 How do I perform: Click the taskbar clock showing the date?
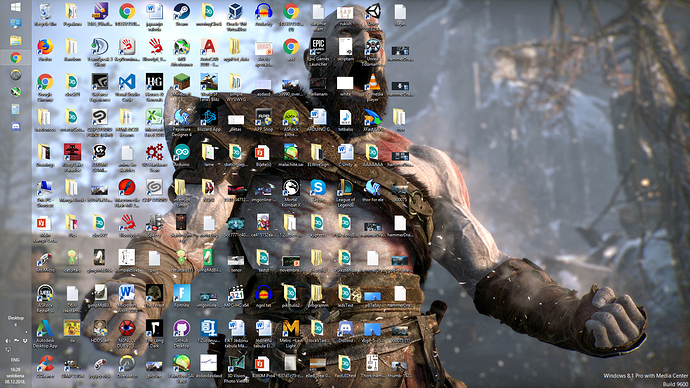[15, 376]
